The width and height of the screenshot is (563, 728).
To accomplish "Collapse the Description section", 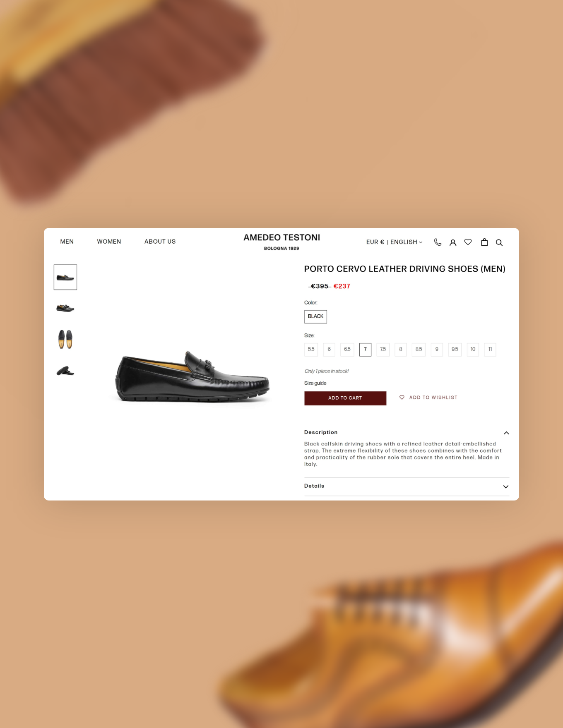I will click(506, 433).
